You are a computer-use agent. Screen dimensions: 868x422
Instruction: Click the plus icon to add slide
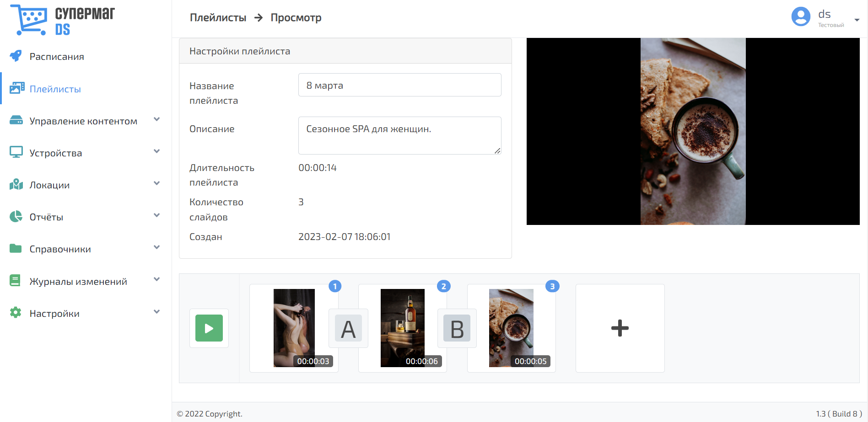point(620,328)
